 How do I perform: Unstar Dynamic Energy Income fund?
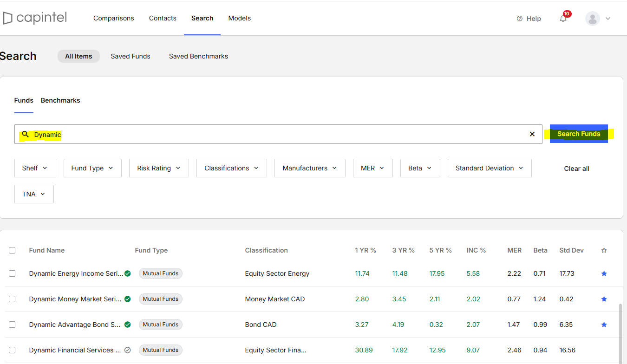click(604, 273)
